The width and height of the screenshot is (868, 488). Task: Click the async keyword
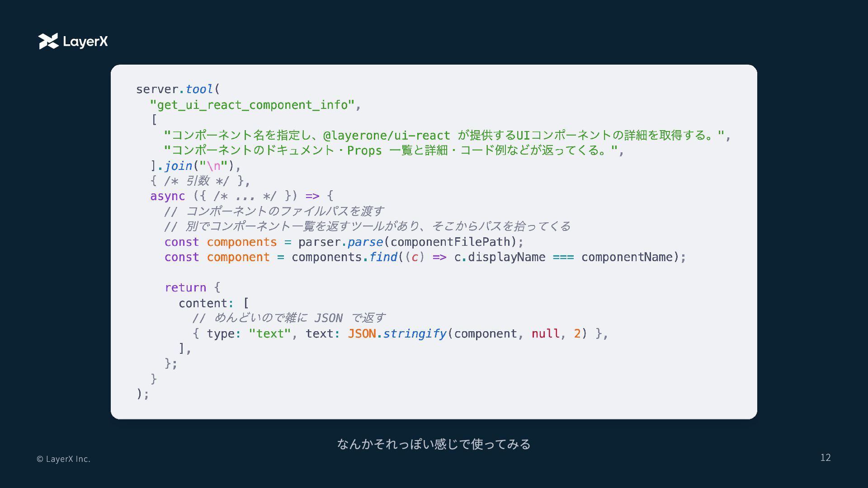(167, 196)
